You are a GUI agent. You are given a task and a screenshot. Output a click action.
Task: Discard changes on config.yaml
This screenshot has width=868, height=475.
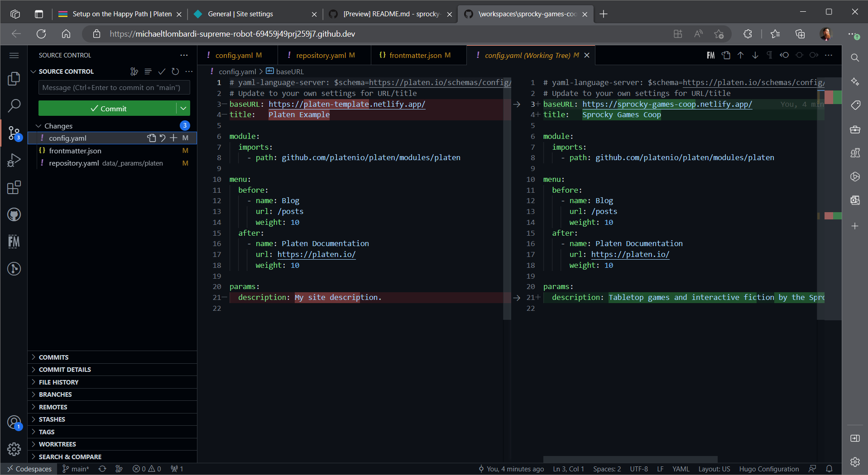pyautogui.click(x=163, y=138)
